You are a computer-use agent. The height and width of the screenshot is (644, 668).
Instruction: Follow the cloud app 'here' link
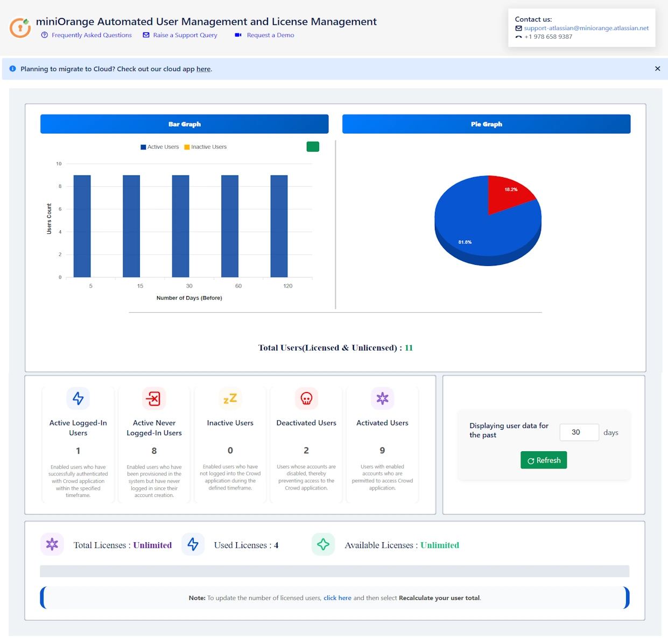[203, 69]
